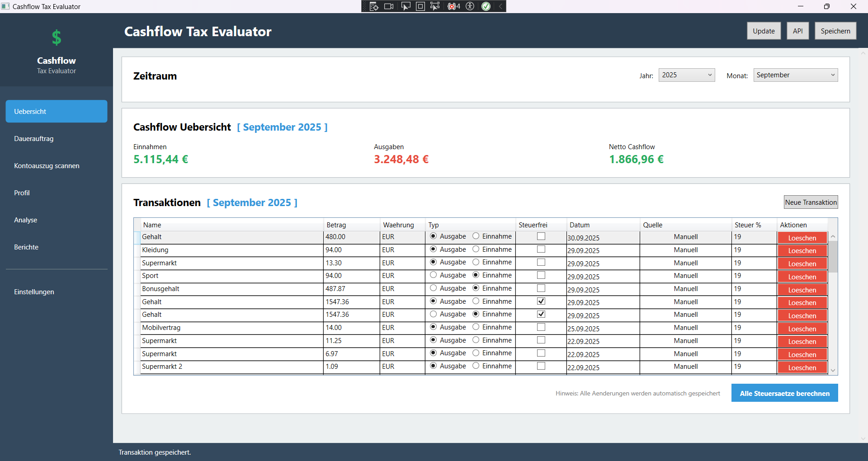This screenshot has width=868, height=461.
Task: Create a Neue Transaktion
Action: 811,202
